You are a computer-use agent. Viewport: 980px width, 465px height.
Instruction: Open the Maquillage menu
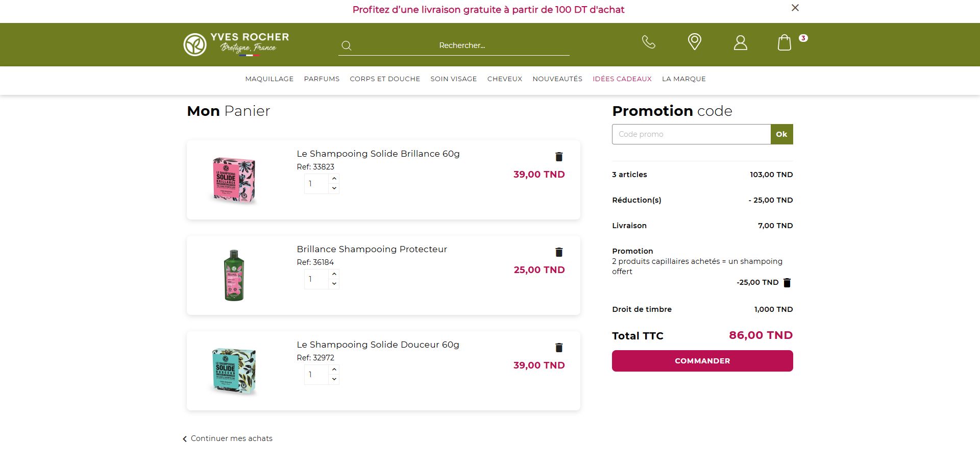click(269, 79)
